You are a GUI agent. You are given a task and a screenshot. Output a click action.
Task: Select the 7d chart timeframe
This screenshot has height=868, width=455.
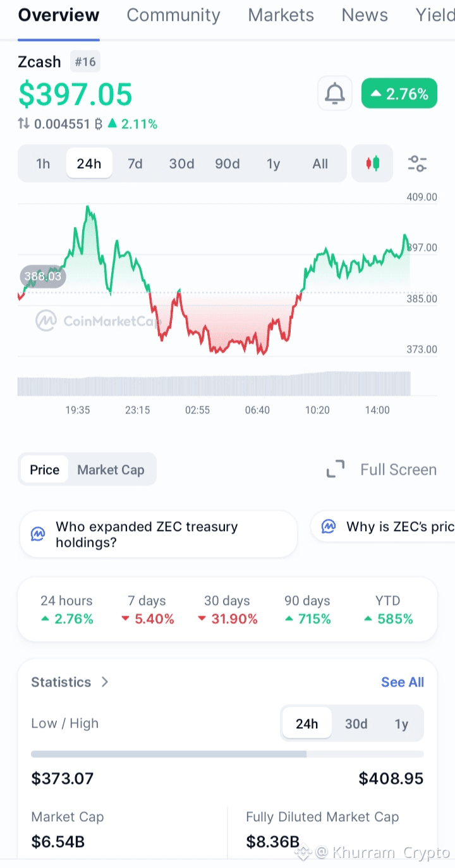coord(135,164)
